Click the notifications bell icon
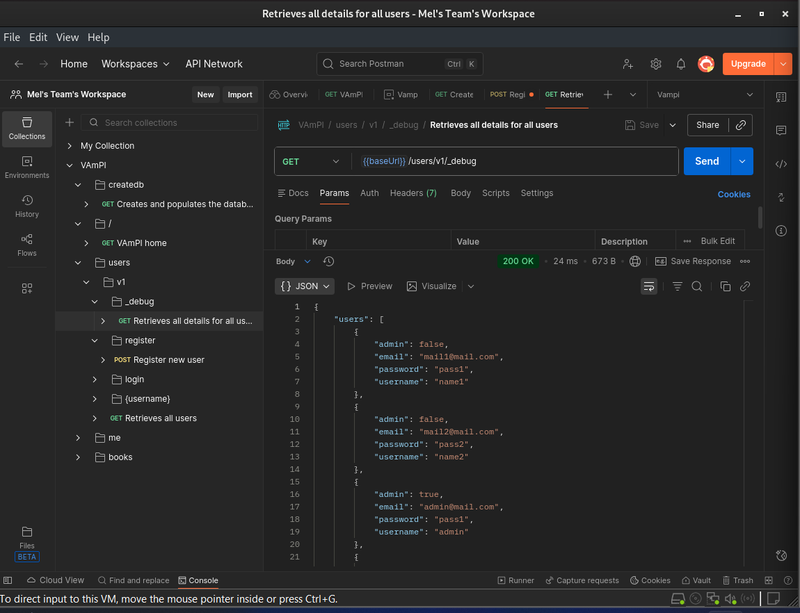800x613 pixels. [x=680, y=64]
